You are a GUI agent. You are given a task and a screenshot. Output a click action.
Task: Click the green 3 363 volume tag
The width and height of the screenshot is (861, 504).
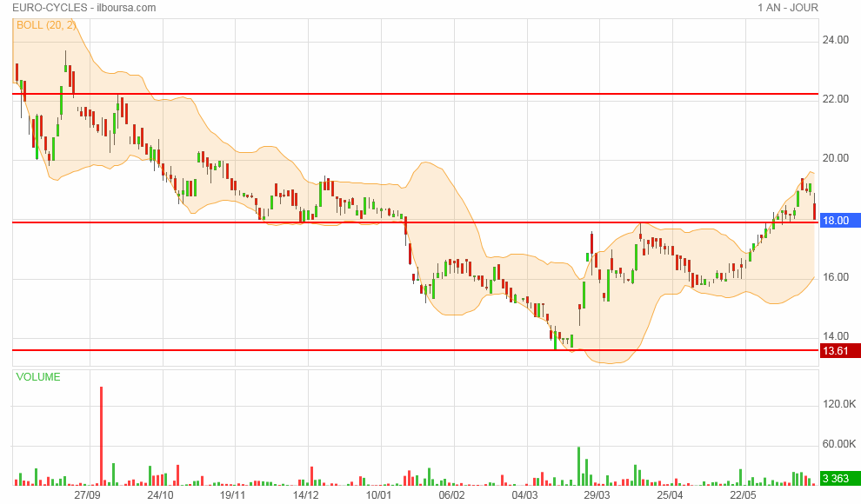[840, 479]
